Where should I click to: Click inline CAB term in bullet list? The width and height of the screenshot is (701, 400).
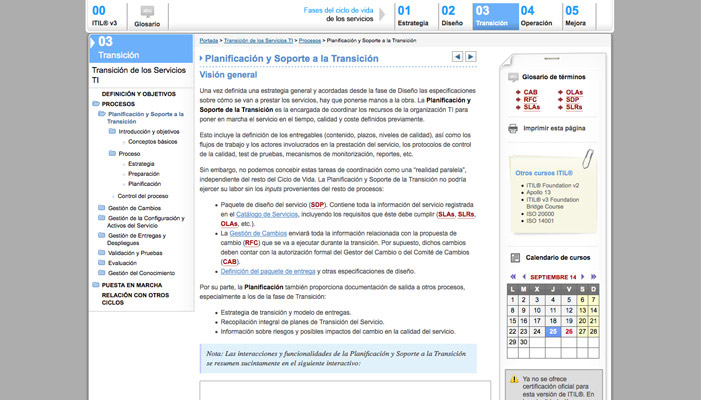point(229,262)
